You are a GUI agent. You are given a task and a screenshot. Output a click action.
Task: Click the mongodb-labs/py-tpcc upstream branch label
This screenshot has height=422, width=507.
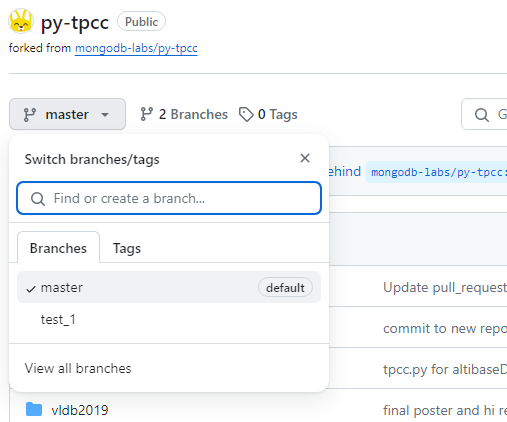[437, 172]
